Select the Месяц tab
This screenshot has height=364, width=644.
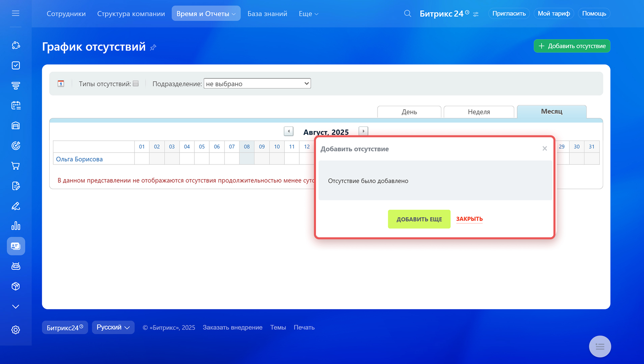click(552, 112)
